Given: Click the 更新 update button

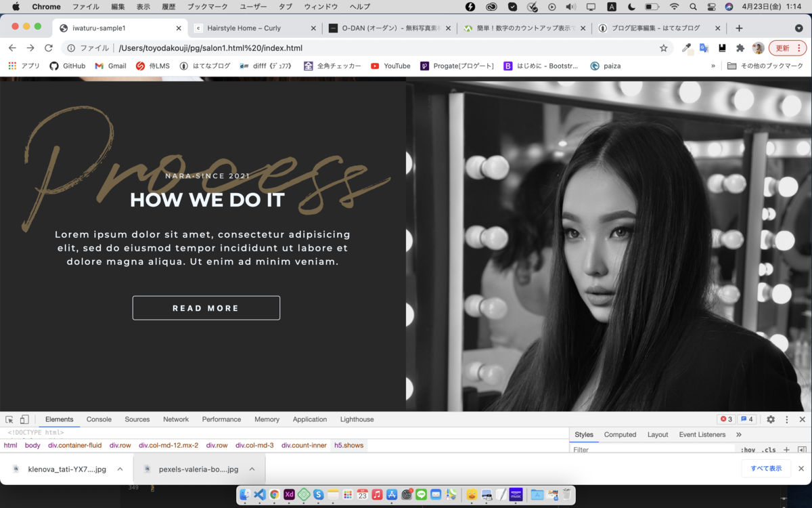Looking at the screenshot, I should coord(788,48).
